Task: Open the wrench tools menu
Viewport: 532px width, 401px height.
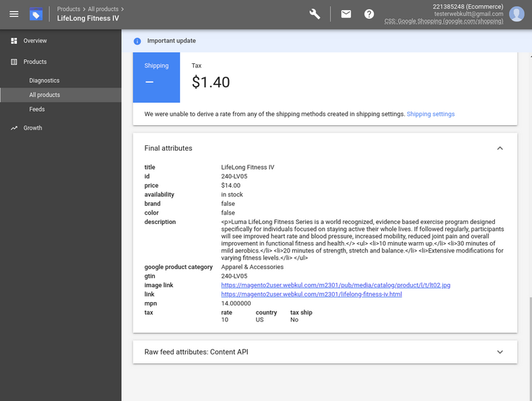Action: [314, 14]
